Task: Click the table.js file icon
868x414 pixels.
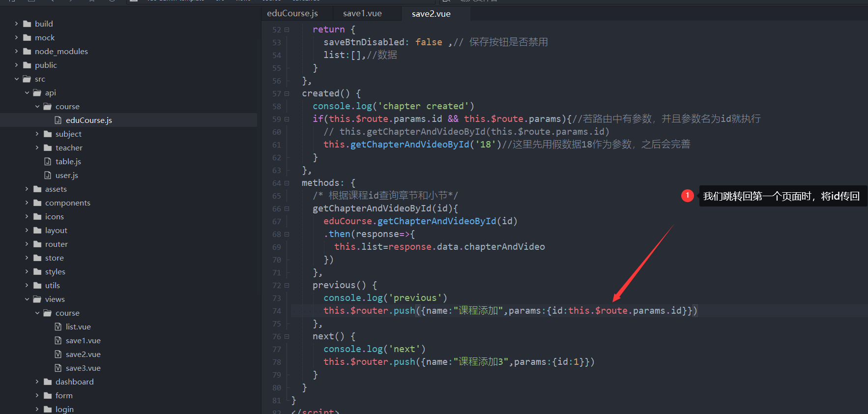Action: [48, 161]
